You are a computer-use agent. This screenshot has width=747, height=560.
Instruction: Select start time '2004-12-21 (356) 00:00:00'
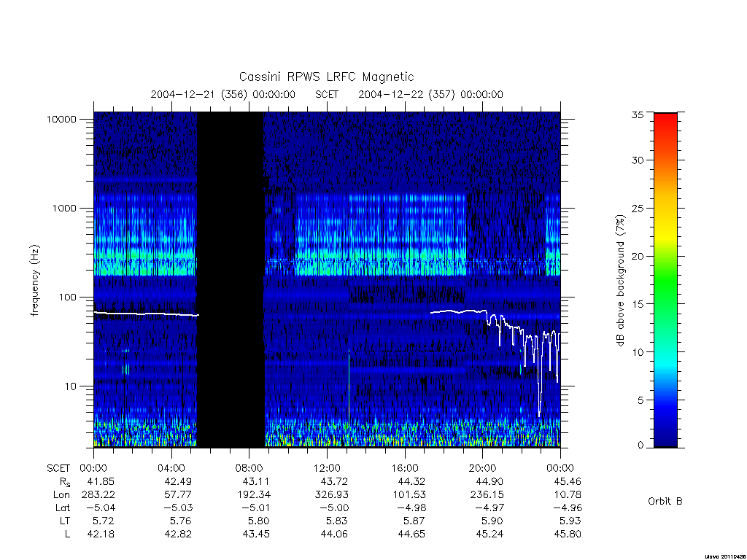[x=223, y=94]
